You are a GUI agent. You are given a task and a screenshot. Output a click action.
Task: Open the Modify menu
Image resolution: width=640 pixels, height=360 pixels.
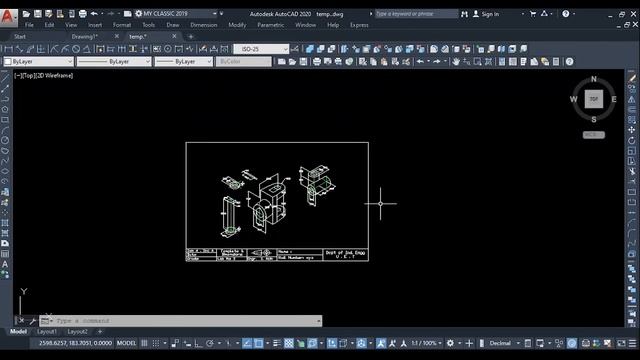tap(237, 25)
